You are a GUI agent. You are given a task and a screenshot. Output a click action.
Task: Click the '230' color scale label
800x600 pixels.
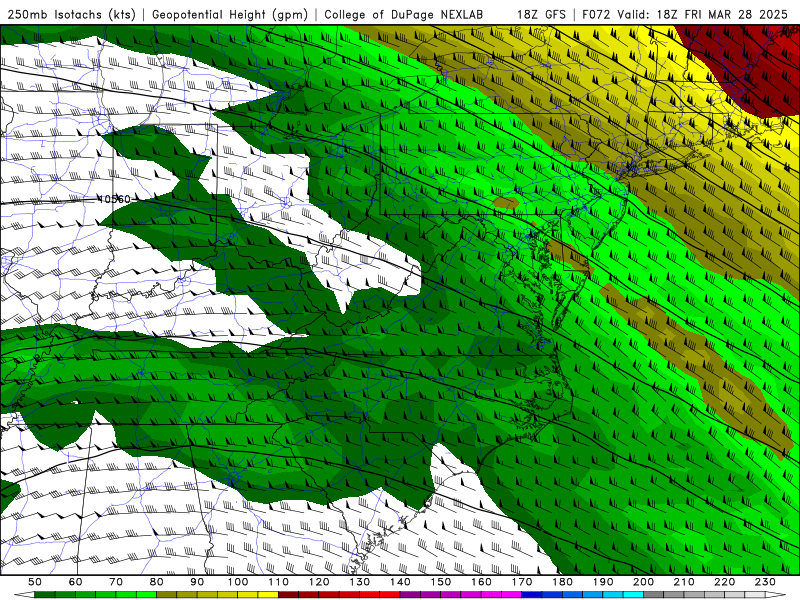[765, 582]
